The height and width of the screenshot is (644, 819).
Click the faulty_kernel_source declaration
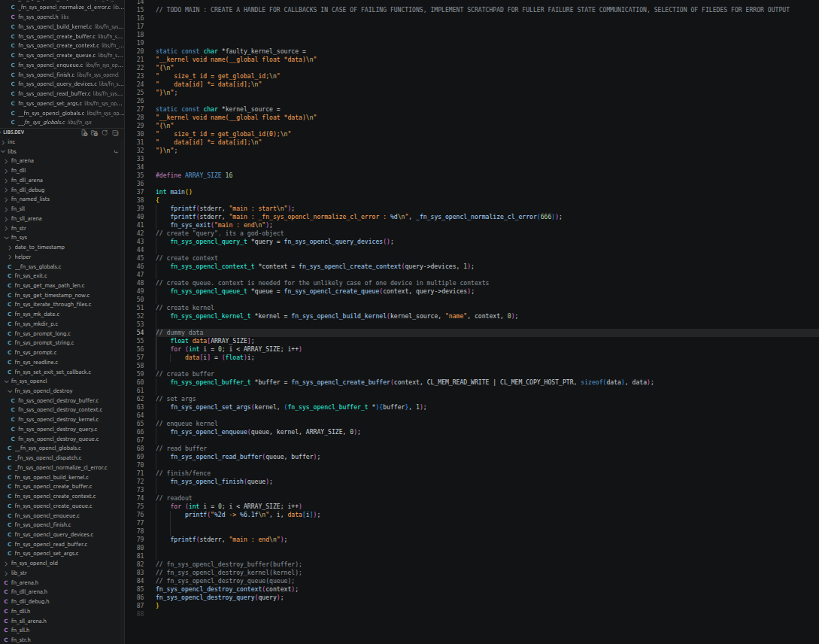click(x=231, y=51)
